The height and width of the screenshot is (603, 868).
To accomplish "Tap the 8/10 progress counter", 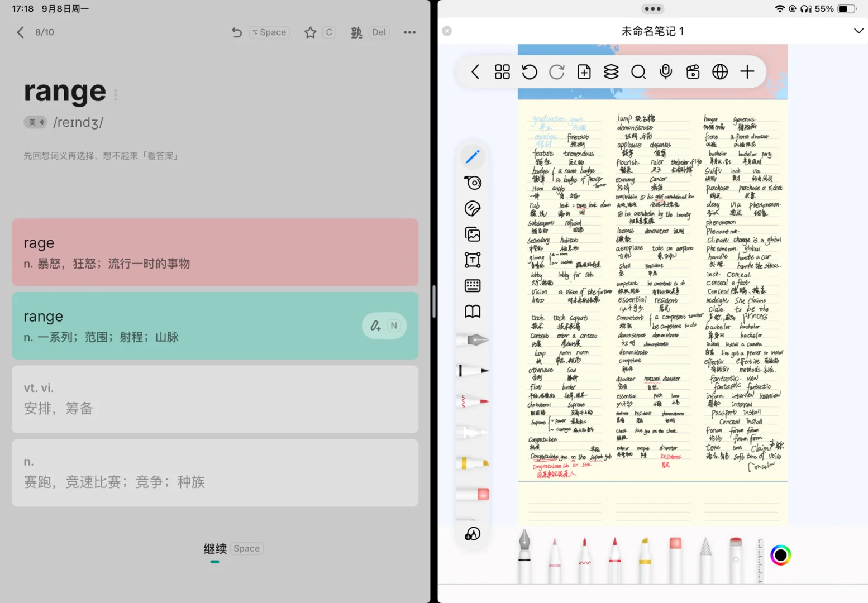I will pyautogui.click(x=45, y=32).
